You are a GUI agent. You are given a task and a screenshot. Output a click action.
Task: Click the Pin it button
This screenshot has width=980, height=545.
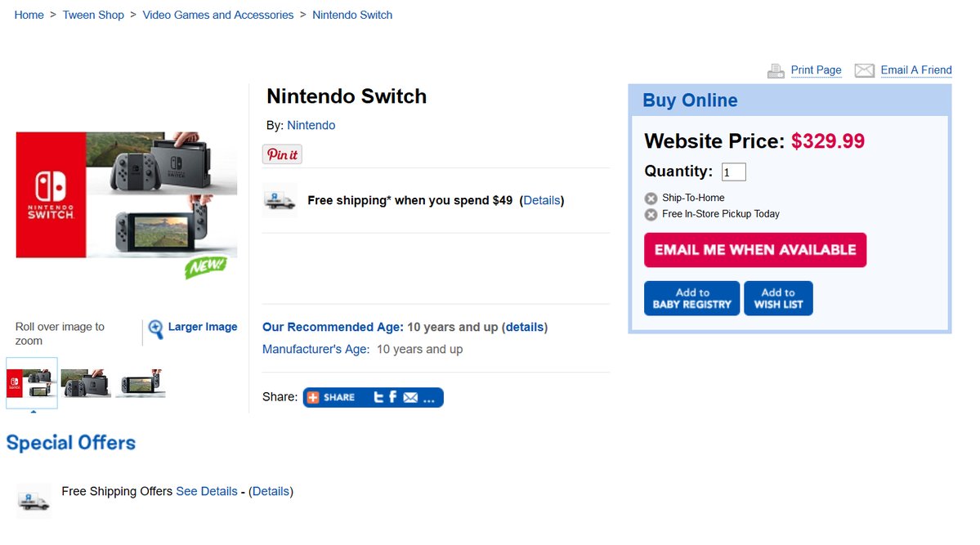(x=282, y=154)
